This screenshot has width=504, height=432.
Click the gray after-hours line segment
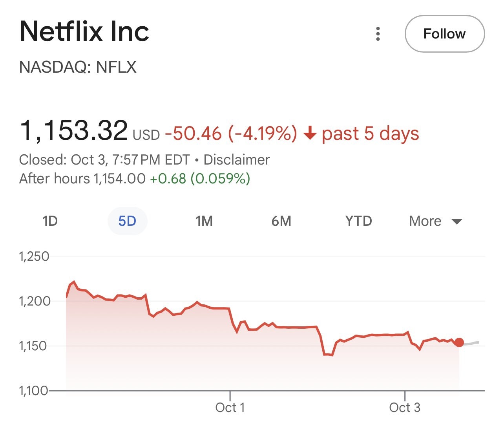472,343
